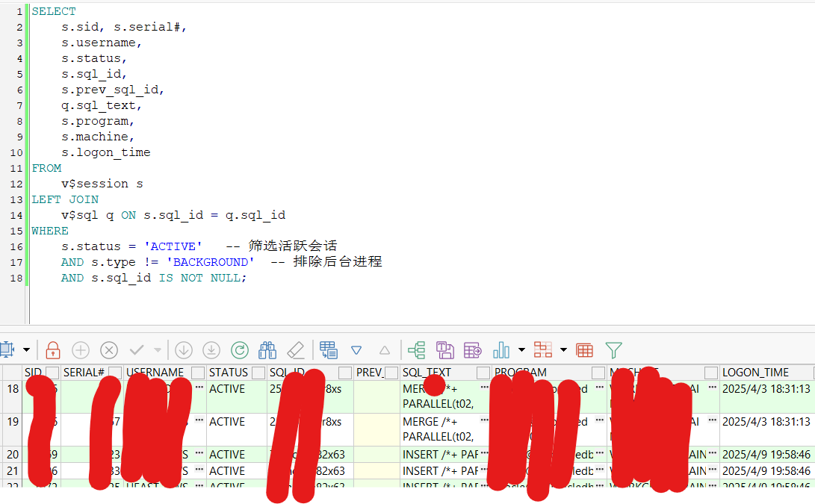Image resolution: width=815 pixels, height=504 pixels.
Task: Toggle single record view icon
Action: coord(328,349)
